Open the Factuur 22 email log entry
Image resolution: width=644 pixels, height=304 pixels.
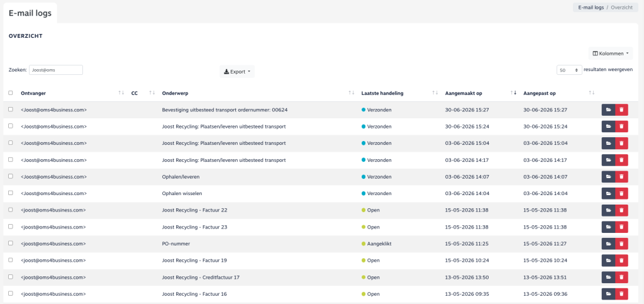[x=608, y=210]
